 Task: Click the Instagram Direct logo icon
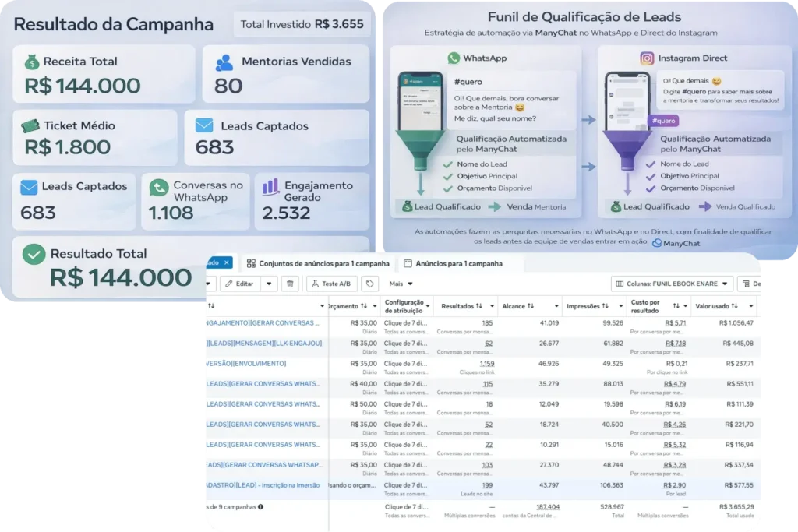point(647,58)
